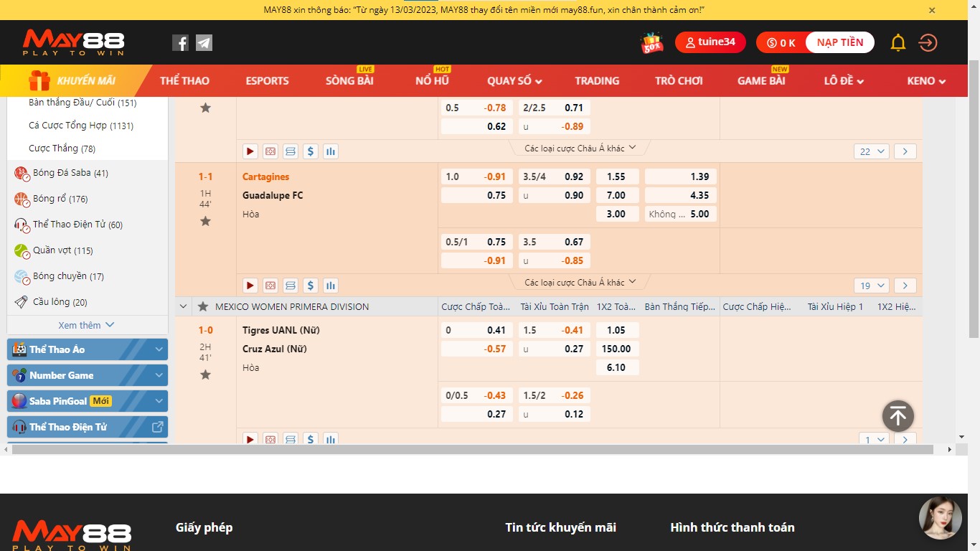
Task: Select the 150.00 odds for Cruz Azul
Action: [x=617, y=349]
